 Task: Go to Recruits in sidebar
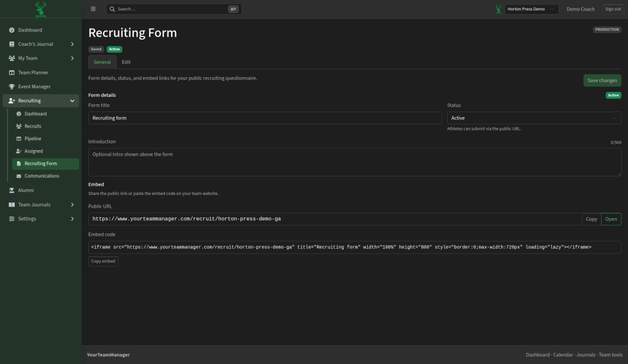click(x=45, y=126)
